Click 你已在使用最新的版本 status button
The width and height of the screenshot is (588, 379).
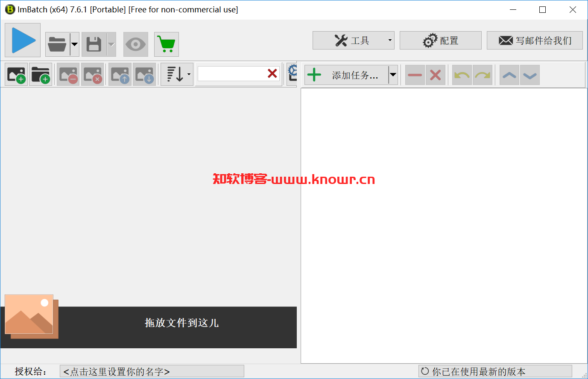[x=495, y=371]
